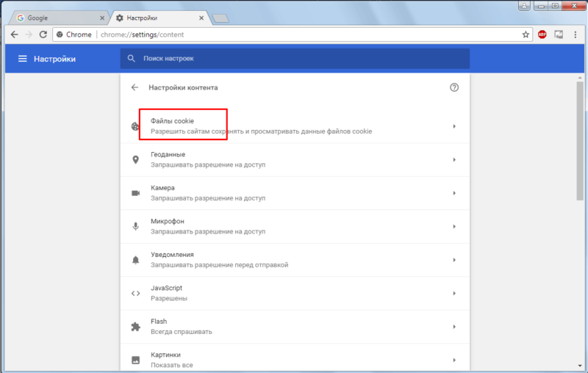Open help question mark icon
This screenshot has width=588, height=373.
click(454, 87)
